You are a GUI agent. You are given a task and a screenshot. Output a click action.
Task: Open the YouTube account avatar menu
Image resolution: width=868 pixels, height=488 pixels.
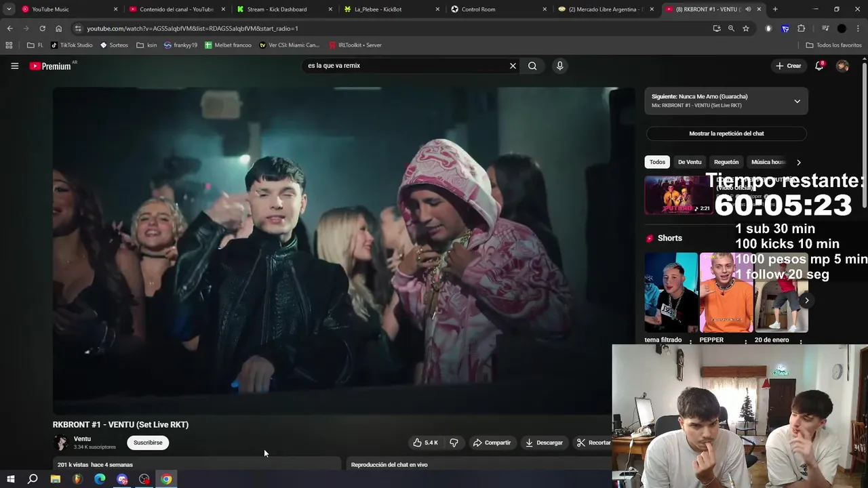tap(842, 66)
